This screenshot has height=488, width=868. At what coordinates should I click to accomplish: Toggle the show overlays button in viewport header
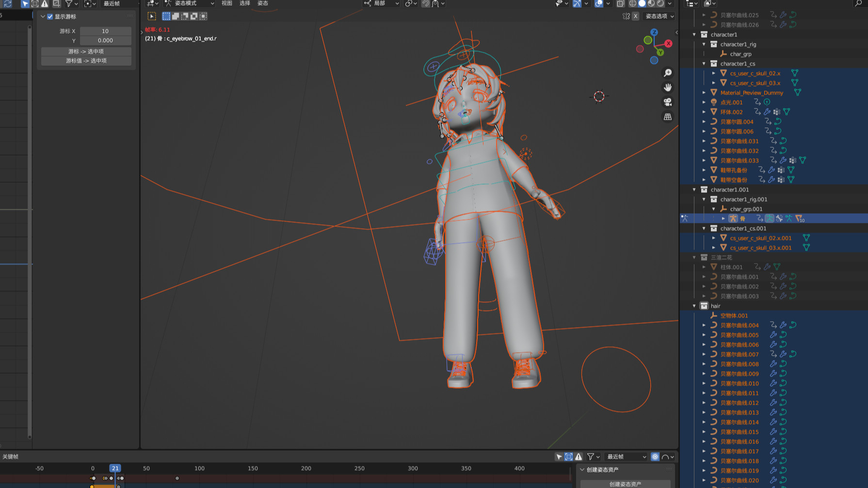click(x=599, y=3)
